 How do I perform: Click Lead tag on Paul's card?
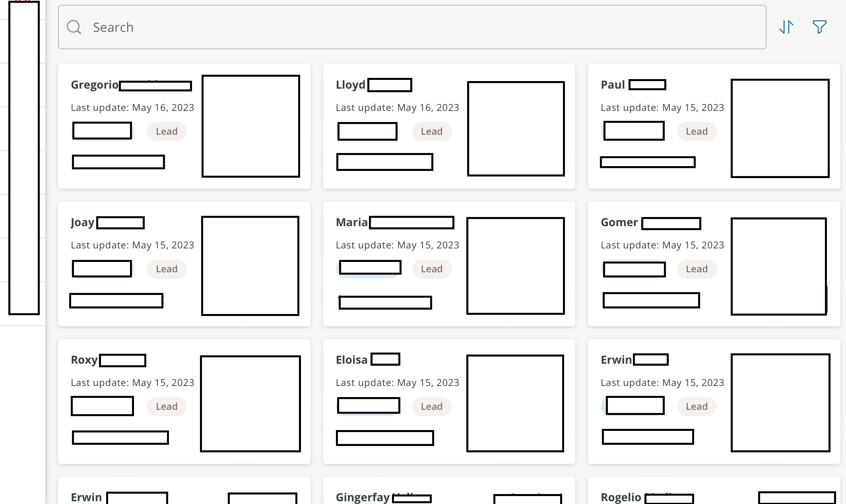click(x=697, y=132)
